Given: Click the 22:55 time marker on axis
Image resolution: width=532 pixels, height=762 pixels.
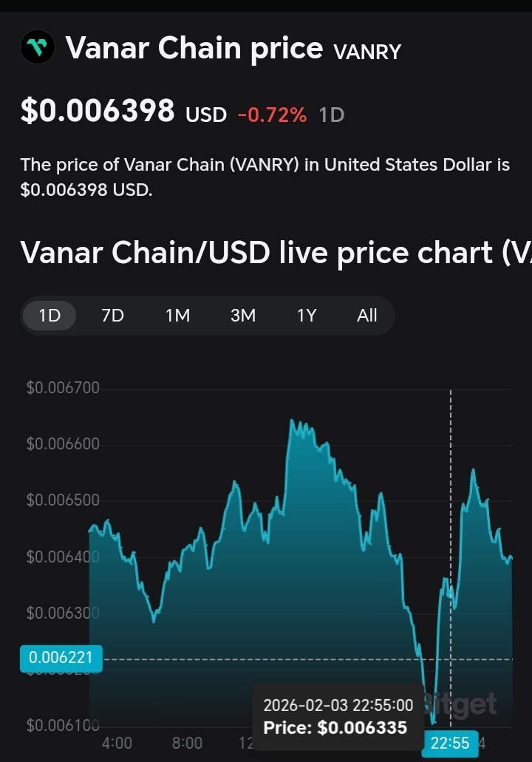Looking at the screenshot, I should [x=450, y=743].
